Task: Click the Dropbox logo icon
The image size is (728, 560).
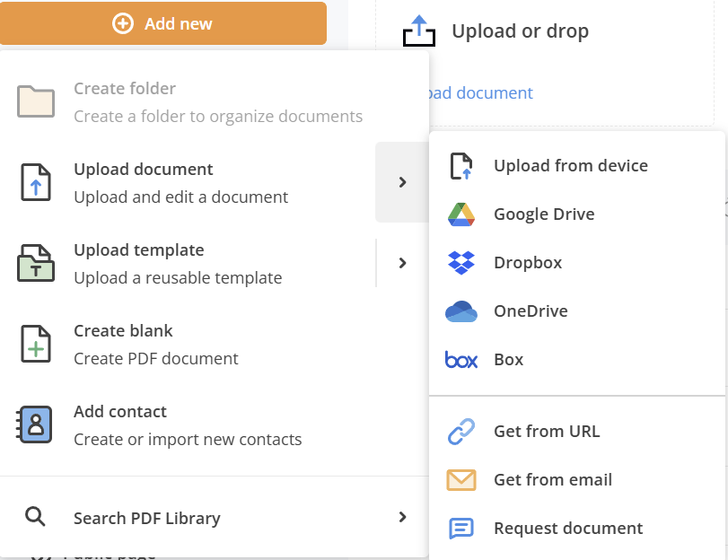Action: point(461,263)
